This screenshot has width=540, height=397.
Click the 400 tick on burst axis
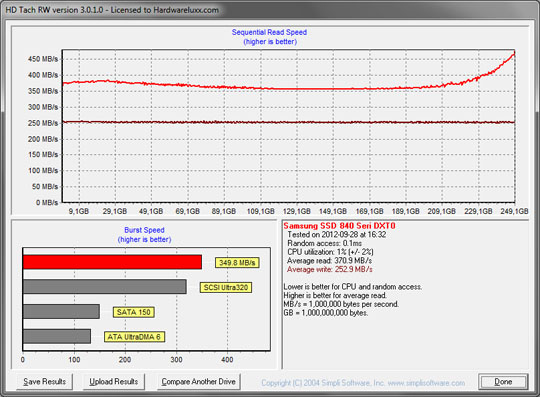227,359
